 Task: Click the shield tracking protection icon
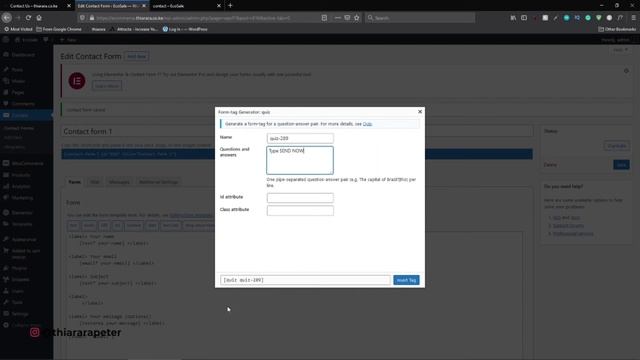pos(82,18)
